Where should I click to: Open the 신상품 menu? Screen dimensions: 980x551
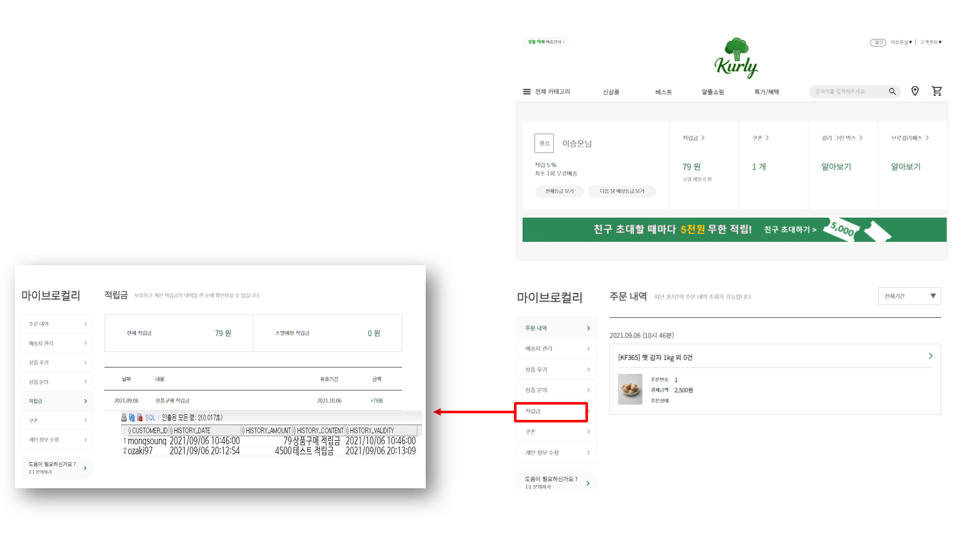[x=611, y=92]
